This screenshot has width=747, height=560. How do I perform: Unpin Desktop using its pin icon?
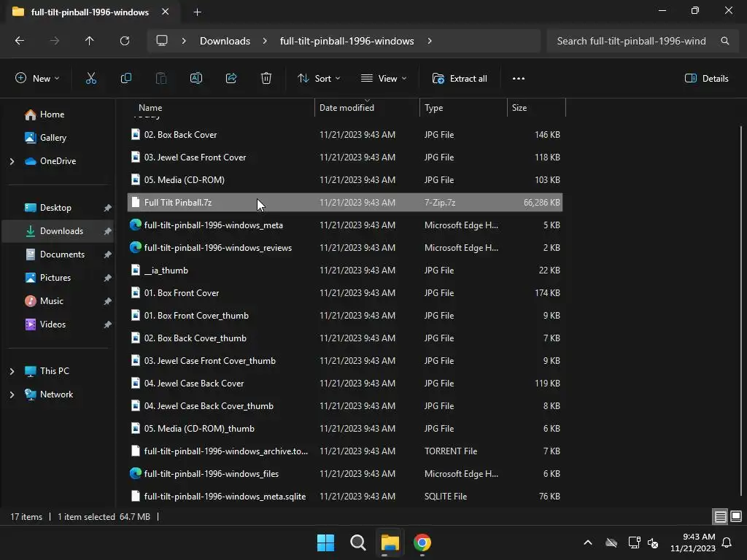(x=108, y=208)
